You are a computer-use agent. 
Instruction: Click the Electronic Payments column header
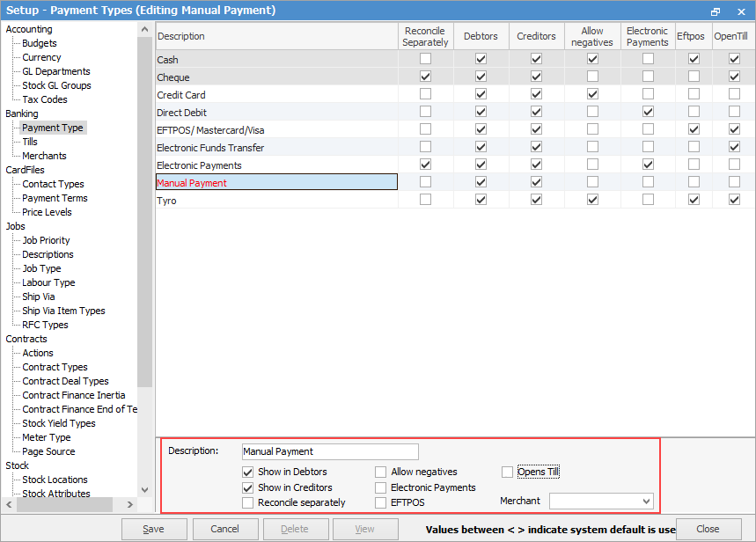[x=647, y=36]
